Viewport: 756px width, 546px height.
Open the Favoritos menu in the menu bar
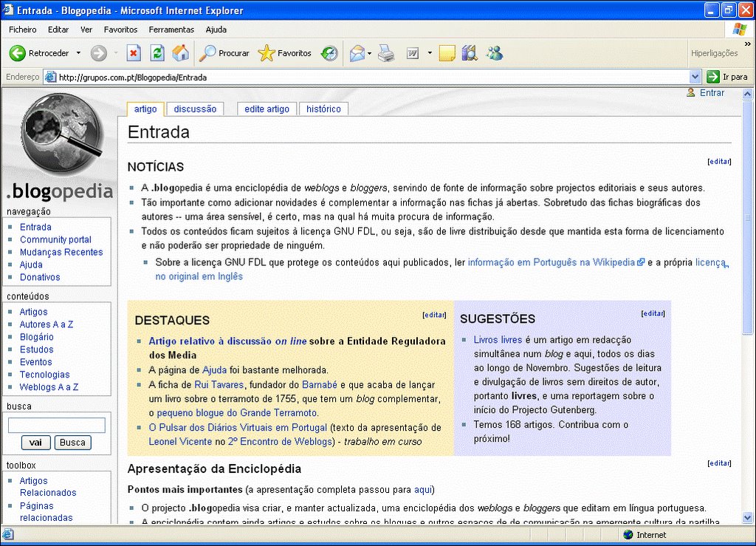[x=120, y=30]
